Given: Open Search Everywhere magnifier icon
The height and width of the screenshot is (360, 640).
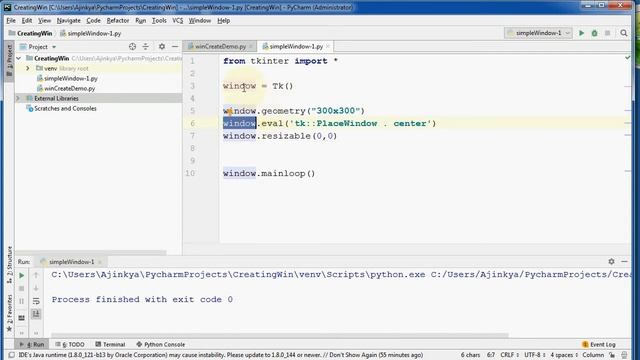Looking at the screenshot, I should (x=624, y=33).
